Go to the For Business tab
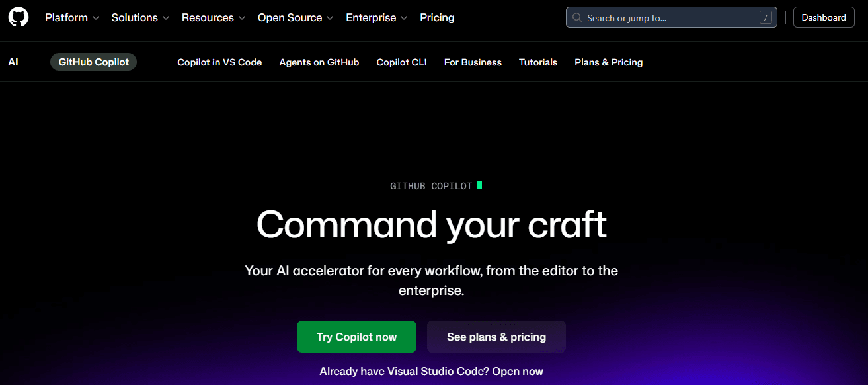This screenshot has height=385, width=868. [x=473, y=62]
